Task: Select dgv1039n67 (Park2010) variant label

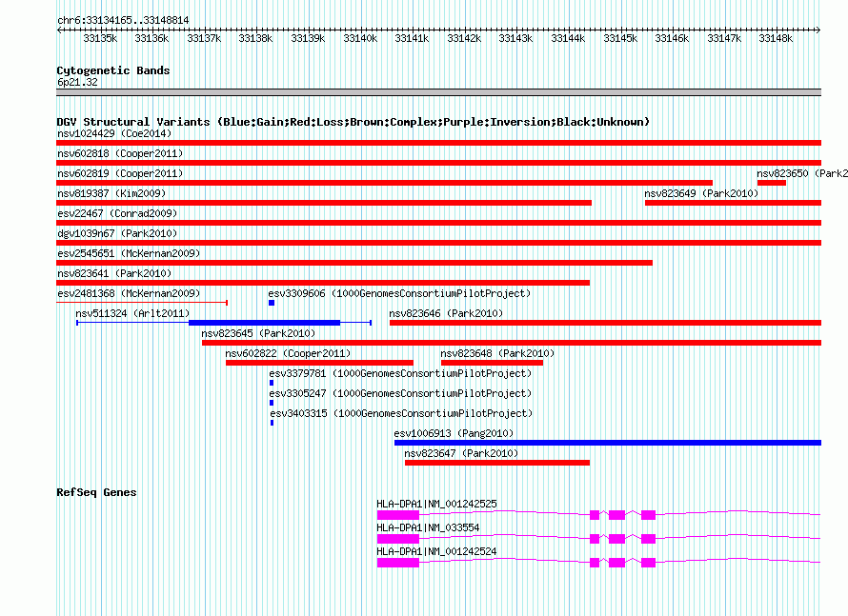Action: 117,233
